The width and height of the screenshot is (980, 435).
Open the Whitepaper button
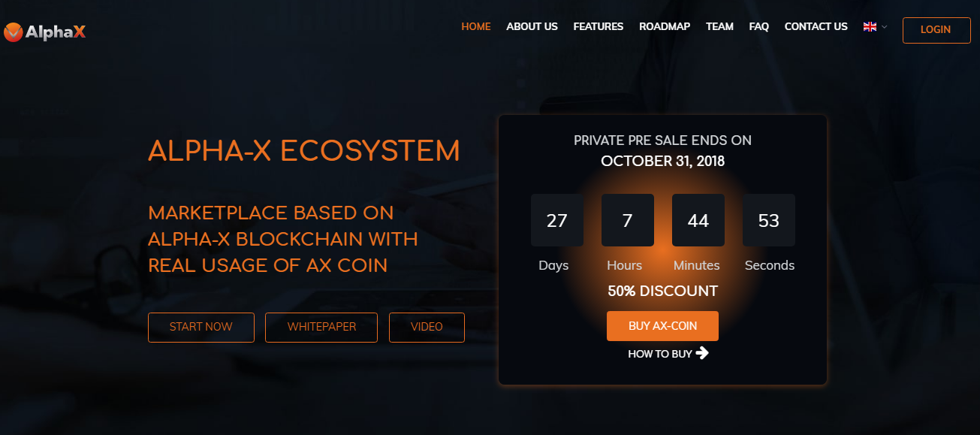tap(321, 327)
